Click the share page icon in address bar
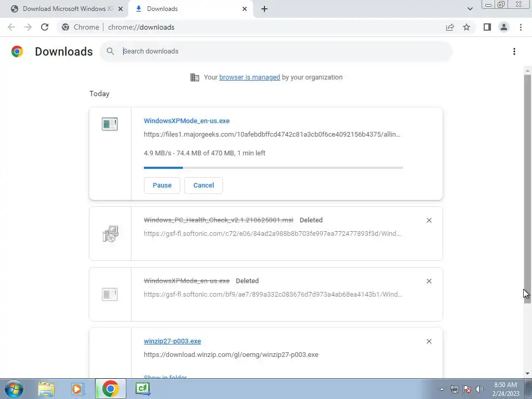The height and width of the screenshot is (399, 532). point(450,27)
